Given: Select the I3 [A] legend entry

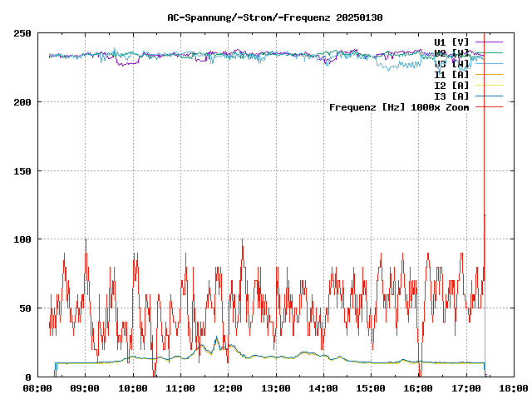Looking at the screenshot, I should (451, 96).
